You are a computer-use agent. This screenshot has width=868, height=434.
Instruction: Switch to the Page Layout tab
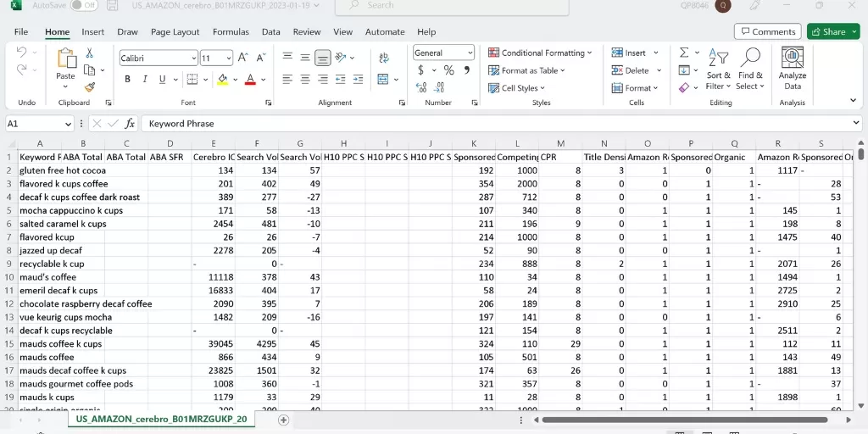point(175,31)
